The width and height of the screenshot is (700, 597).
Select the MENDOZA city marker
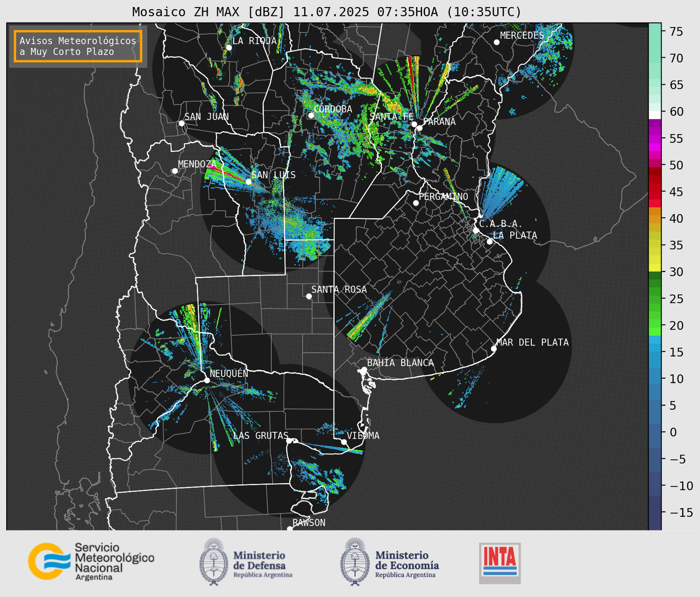point(175,171)
